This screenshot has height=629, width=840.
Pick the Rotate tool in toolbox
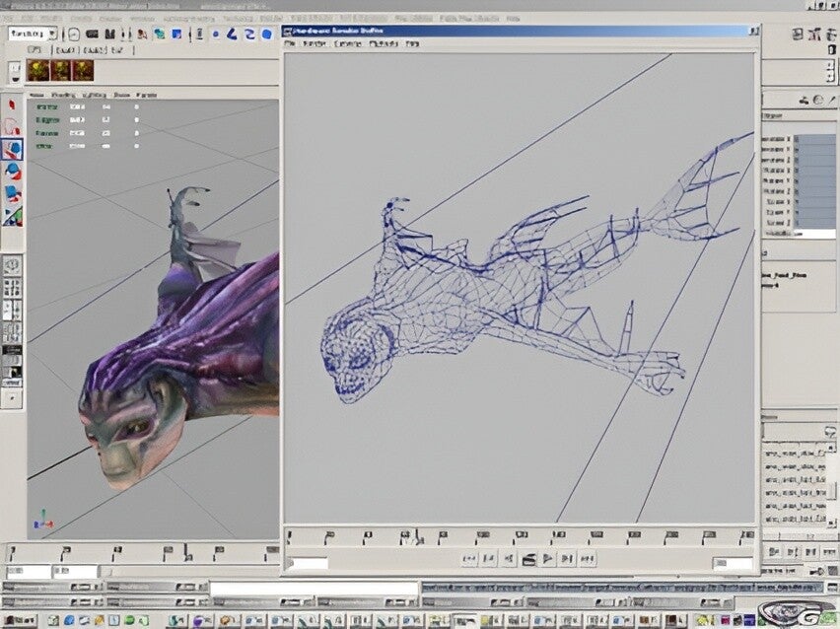[12, 171]
